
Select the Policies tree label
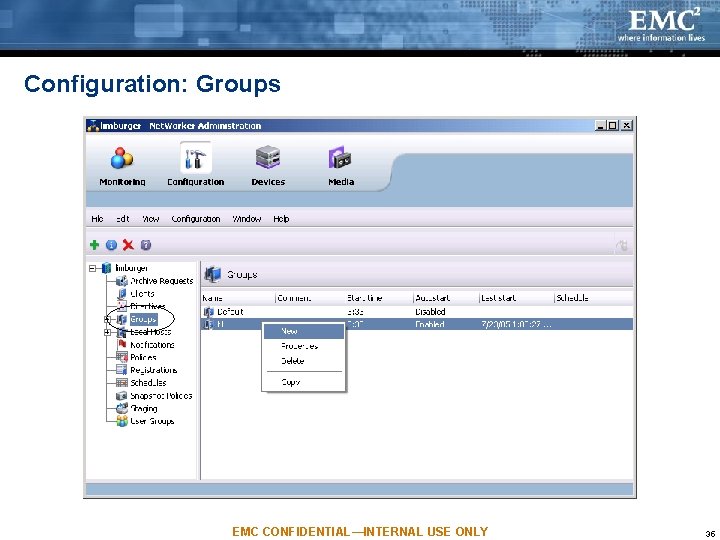[143, 357]
